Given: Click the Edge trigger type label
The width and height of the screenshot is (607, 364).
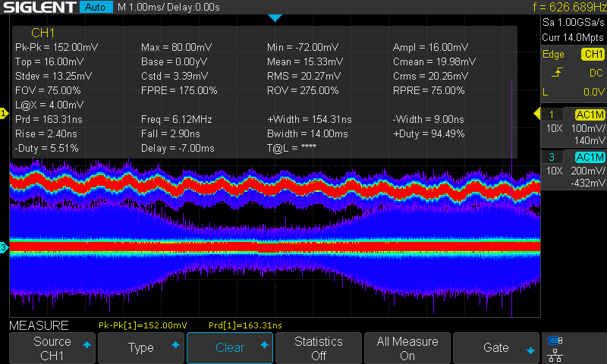Looking at the screenshot, I should pos(553,55).
